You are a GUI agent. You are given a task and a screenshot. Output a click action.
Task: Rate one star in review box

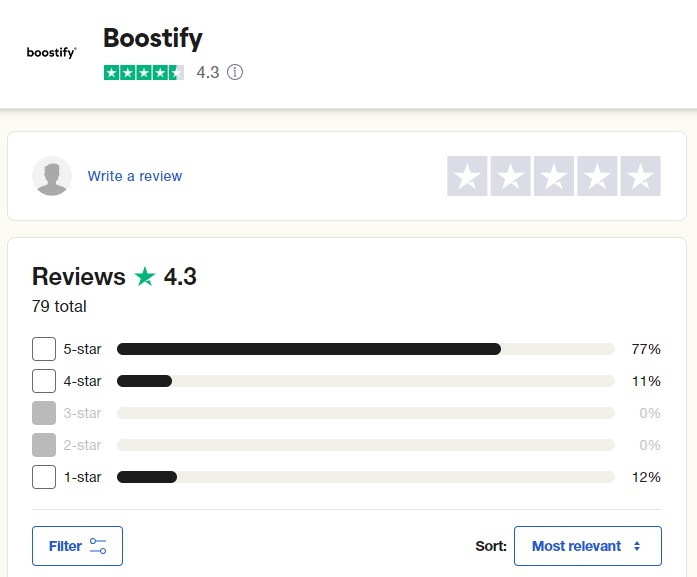click(x=467, y=176)
